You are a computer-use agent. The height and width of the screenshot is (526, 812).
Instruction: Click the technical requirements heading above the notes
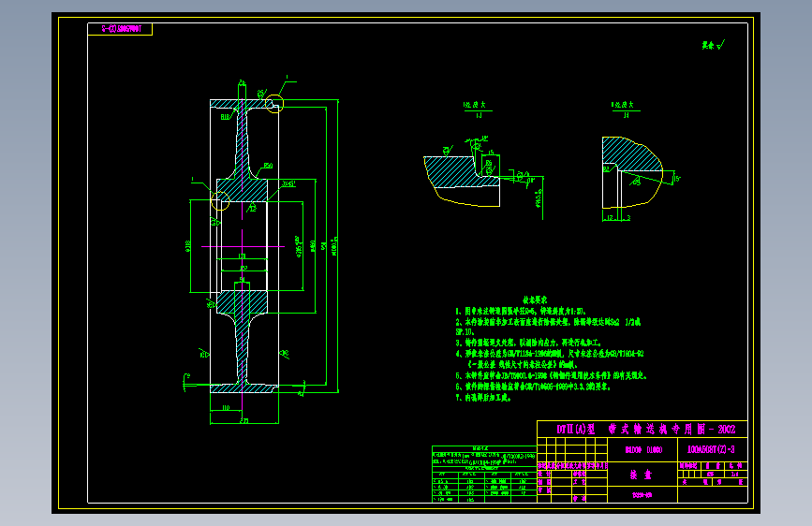[x=534, y=300]
